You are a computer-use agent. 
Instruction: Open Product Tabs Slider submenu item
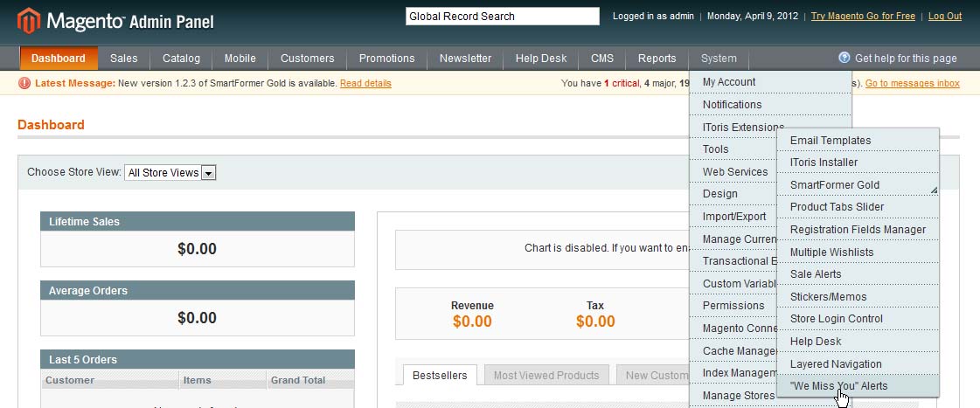click(858, 207)
